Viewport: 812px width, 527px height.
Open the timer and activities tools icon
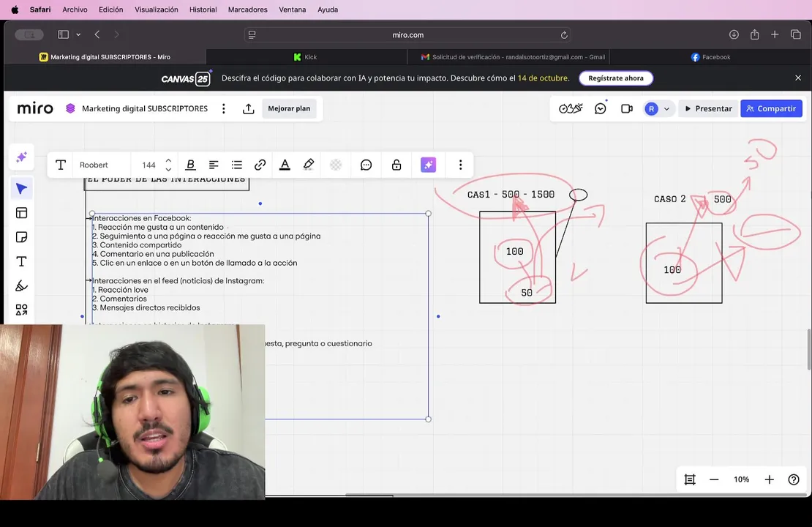click(571, 108)
